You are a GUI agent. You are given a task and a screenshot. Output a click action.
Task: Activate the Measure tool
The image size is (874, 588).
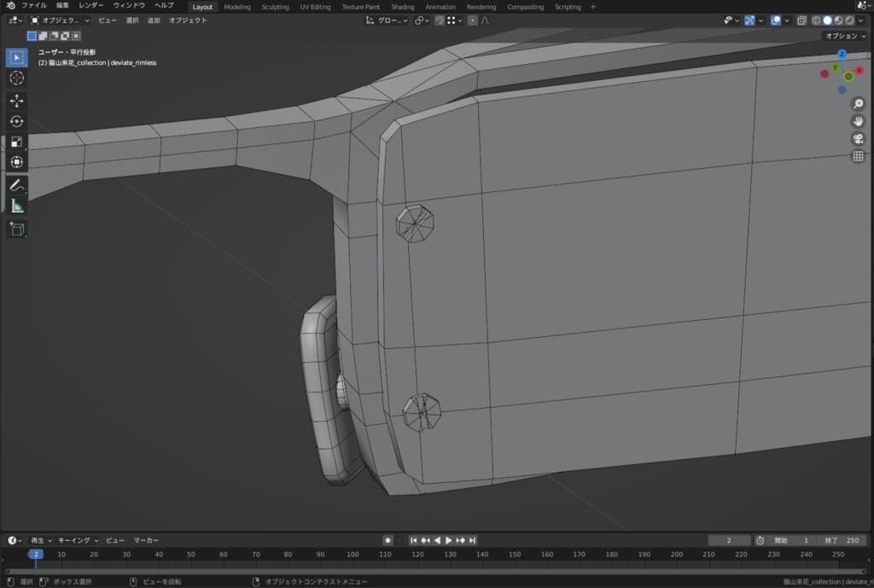click(17, 206)
